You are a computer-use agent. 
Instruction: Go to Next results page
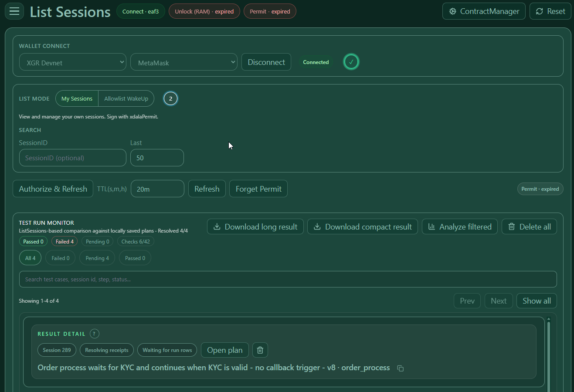(499, 301)
